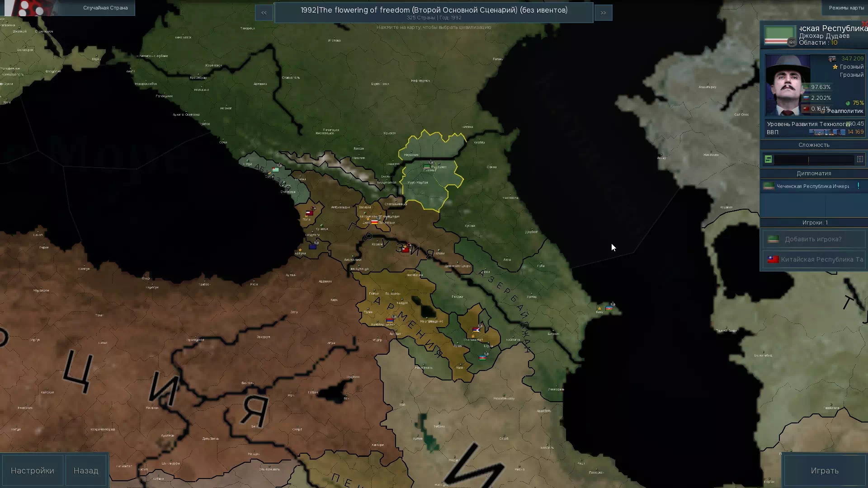This screenshot has height=488, width=868.
Task: Click the green difficulty icon left of slider
Action: 768,159
